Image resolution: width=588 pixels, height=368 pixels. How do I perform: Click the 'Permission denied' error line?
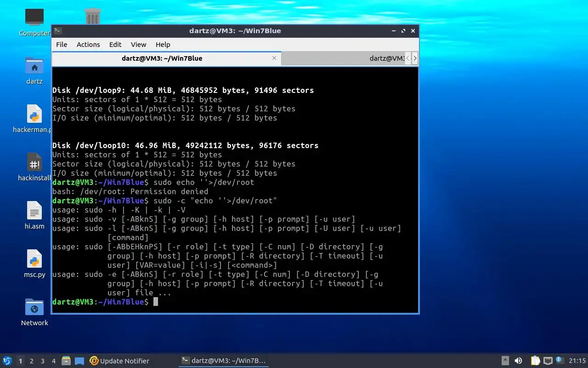point(130,191)
